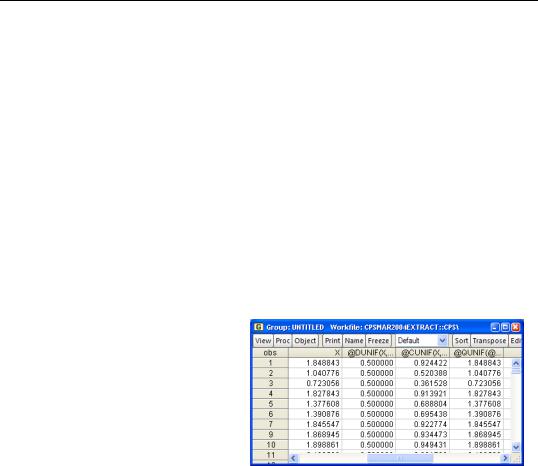Screen dimensions: 538x466
Task: Click X cell value 1.848843 in row 1
Action: tap(315, 363)
